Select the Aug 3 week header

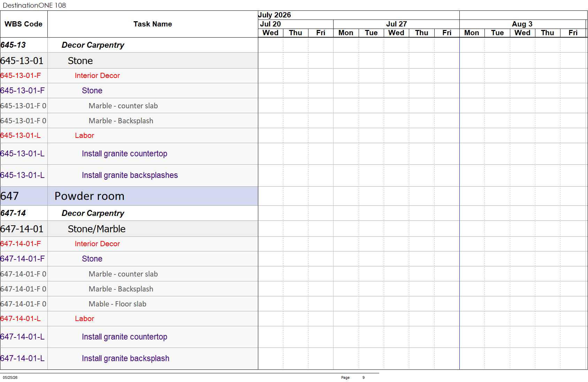tap(522, 24)
